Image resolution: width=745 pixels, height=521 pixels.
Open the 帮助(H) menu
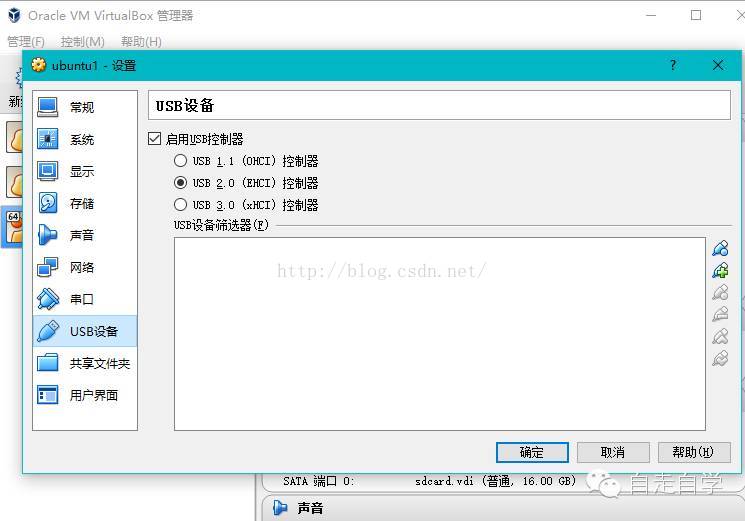[x=141, y=42]
